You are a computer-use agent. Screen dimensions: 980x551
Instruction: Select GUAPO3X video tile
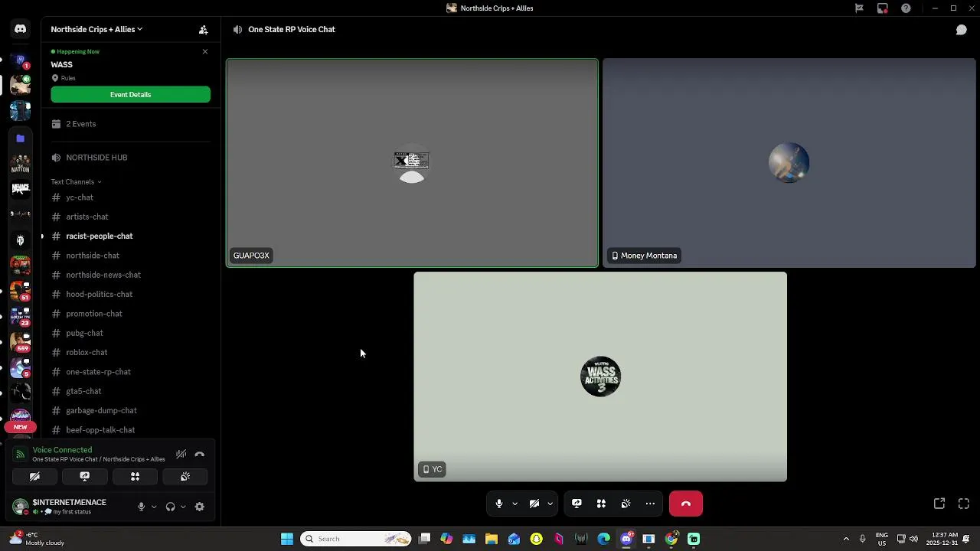pos(412,163)
